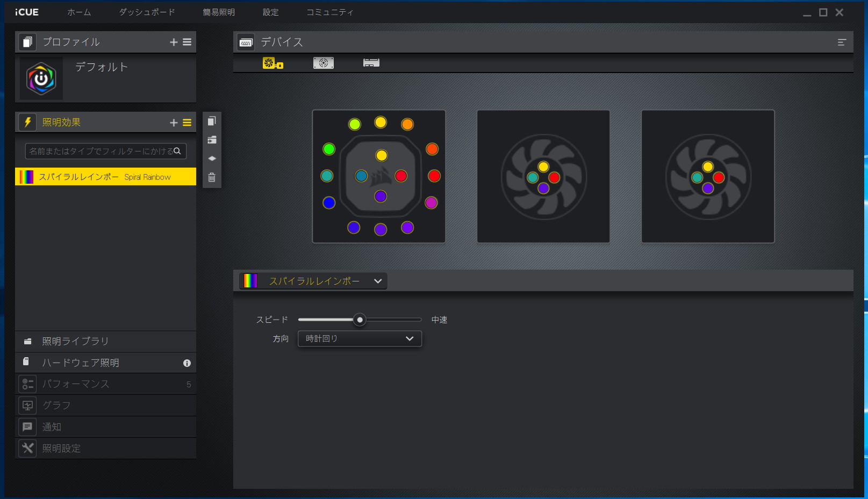Select the third memory device tab icon
Image resolution: width=868 pixels, height=499 pixels.
[x=371, y=63]
